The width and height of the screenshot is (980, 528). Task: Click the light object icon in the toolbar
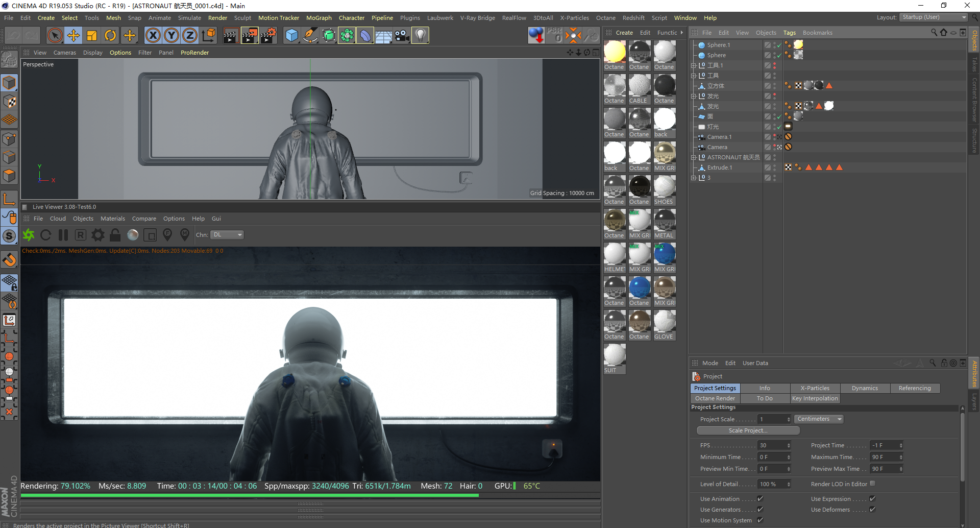point(420,35)
